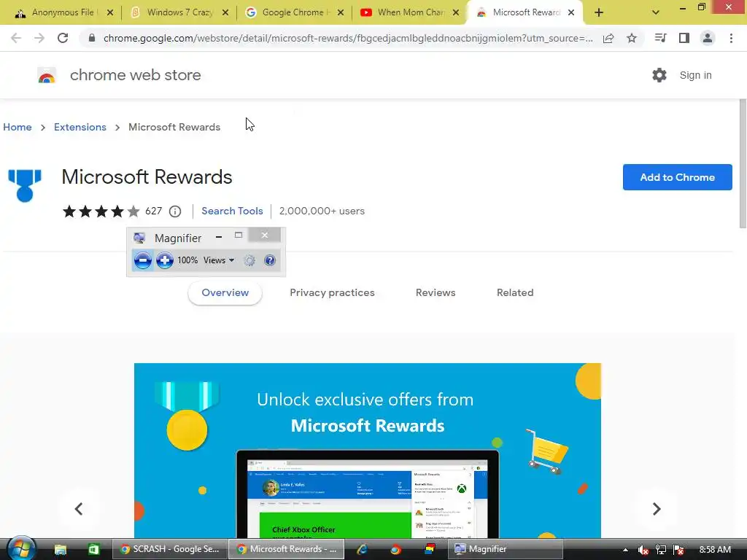Open the media control icon in Chrome toolbar
Image resolution: width=747 pixels, height=560 pixels.
[x=660, y=38]
